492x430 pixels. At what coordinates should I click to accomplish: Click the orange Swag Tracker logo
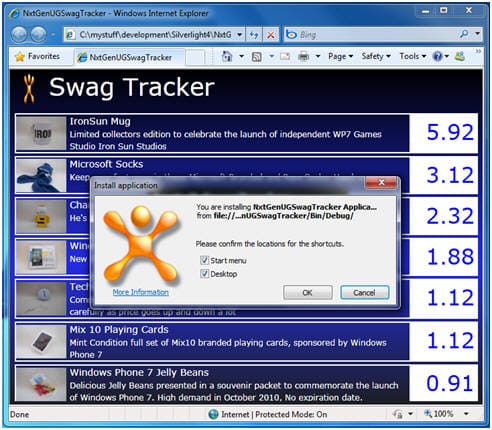pyautogui.click(x=29, y=89)
